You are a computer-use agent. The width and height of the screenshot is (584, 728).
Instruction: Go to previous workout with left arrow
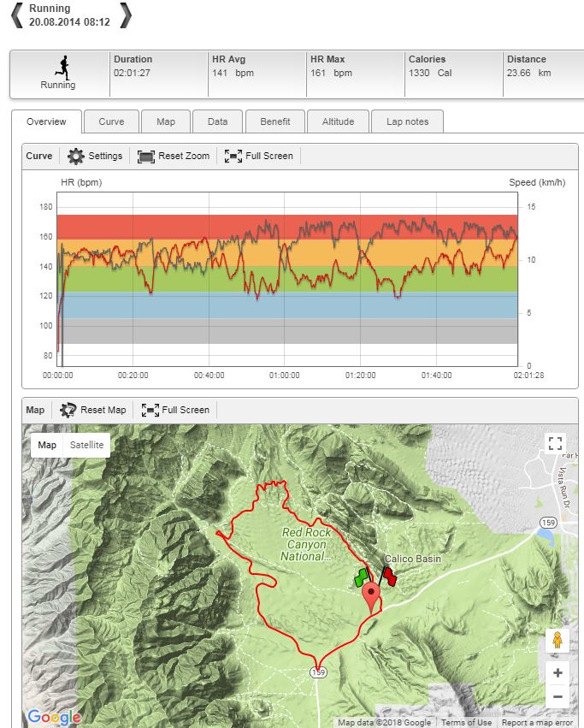click(x=16, y=15)
